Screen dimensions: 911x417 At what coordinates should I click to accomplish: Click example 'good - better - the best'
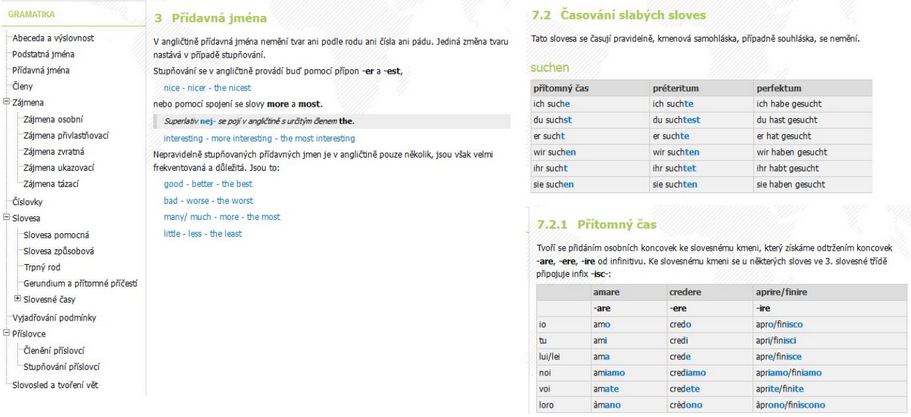pyautogui.click(x=208, y=184)
